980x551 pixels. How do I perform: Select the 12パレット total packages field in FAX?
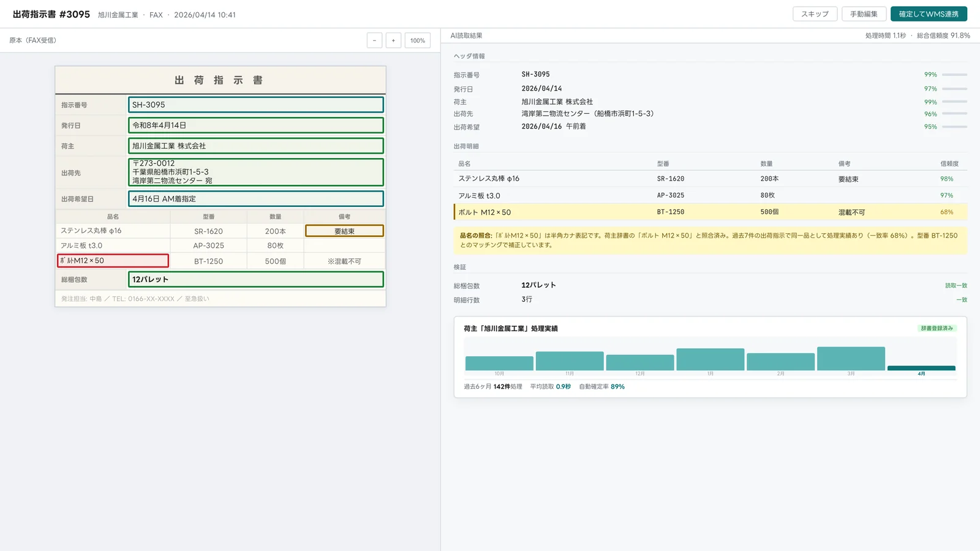(256, 279)
